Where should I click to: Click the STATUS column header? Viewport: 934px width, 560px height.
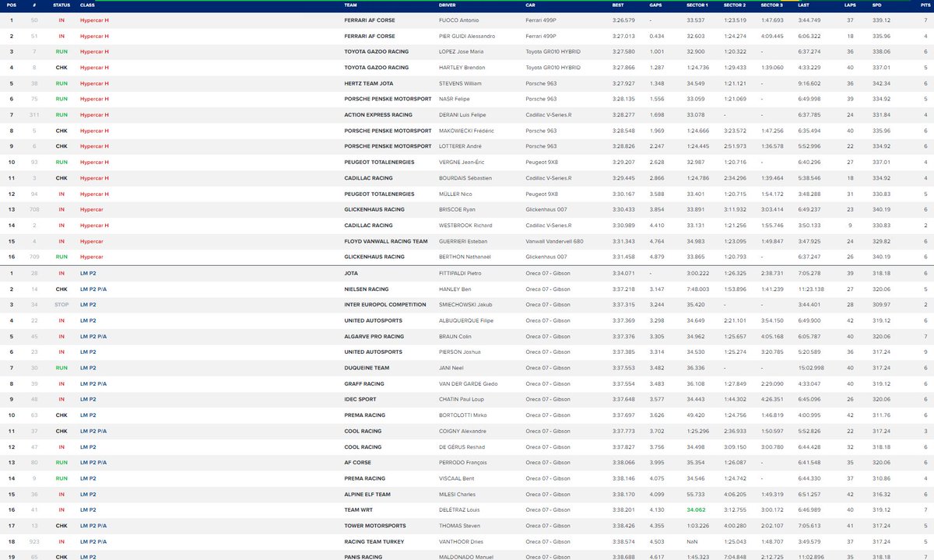click(61, 5)
